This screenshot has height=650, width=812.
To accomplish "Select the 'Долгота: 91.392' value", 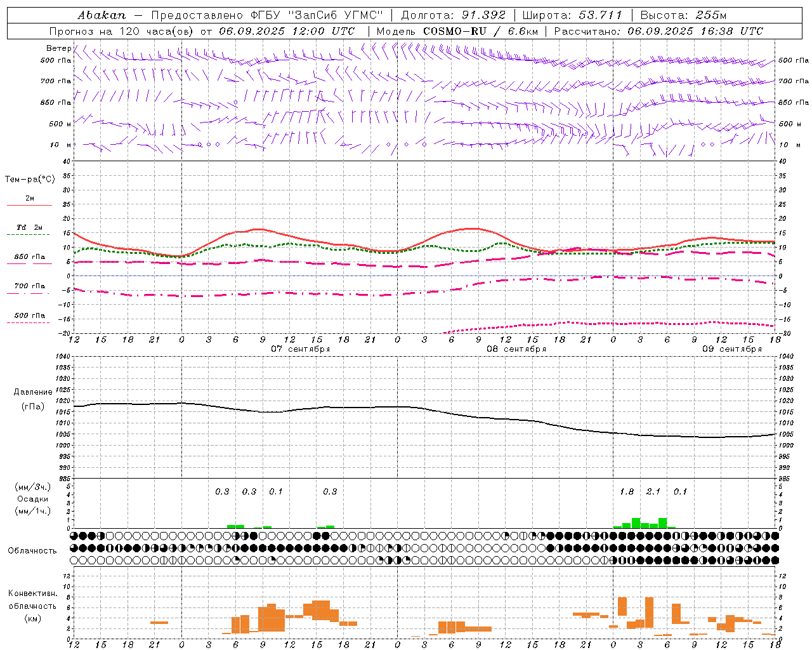I will click(x=454, y=15).
